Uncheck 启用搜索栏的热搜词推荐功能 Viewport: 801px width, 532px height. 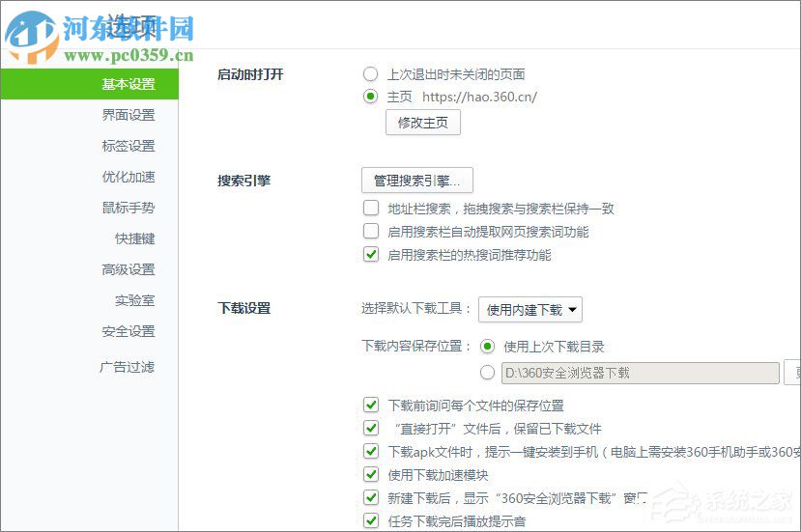click(371, 254)
